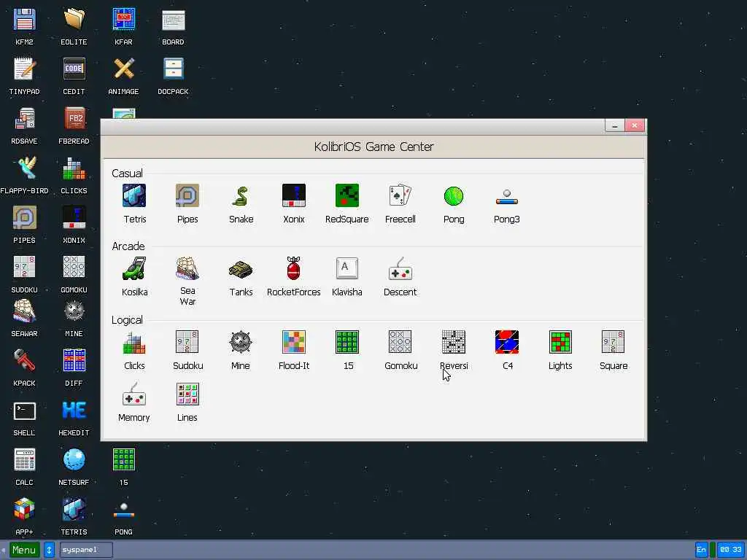Select the DIFF desktop icon
Screen dimensions: 747x560
click(x=74, y=361)
